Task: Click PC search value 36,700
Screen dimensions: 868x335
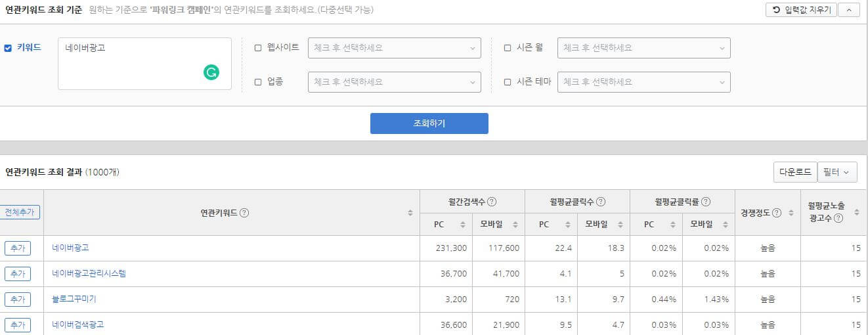Action: 454,274
